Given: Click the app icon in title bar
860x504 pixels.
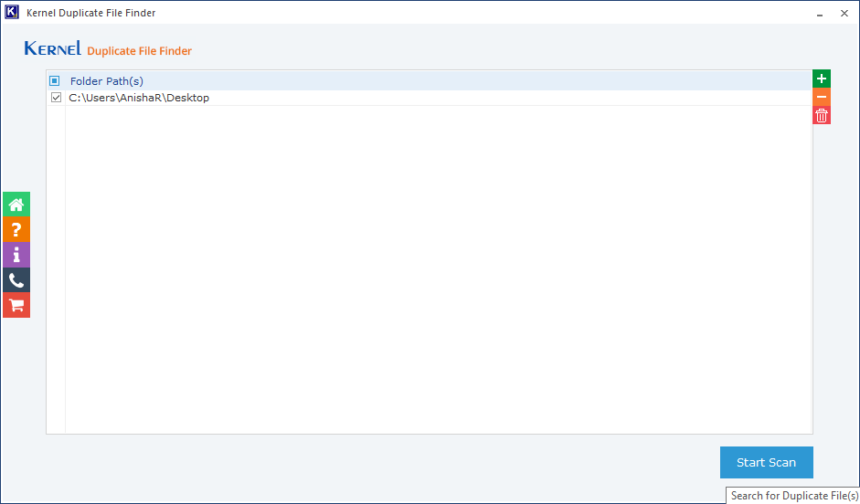Looking at the screenshot, I should pyautogui.click(x=12, y=13).
